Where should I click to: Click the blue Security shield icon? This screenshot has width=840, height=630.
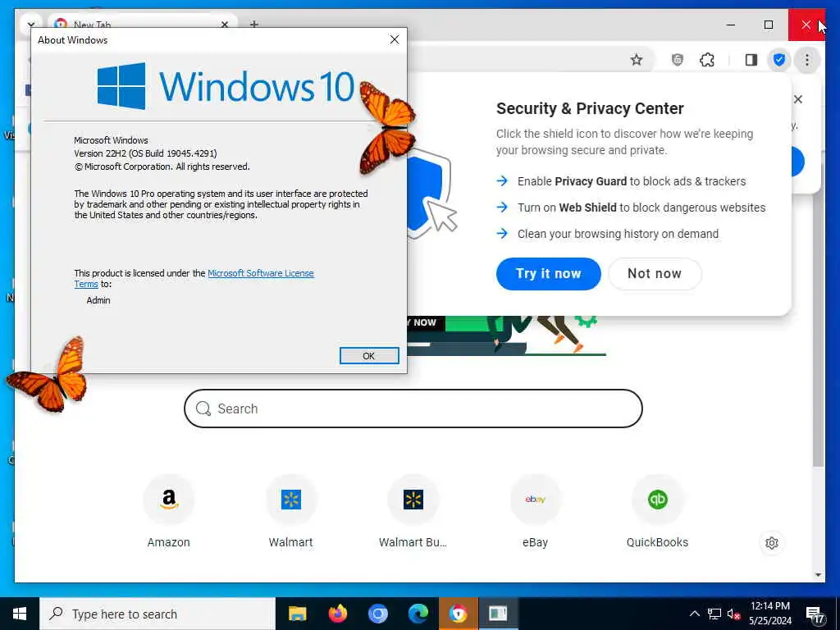779,60
